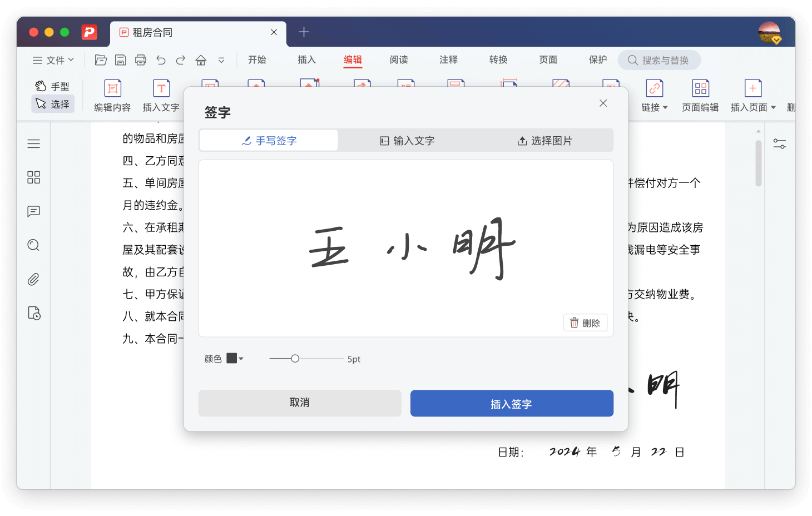Select the 手写签字 tab
812x516 pixels.
click(269, 141)
